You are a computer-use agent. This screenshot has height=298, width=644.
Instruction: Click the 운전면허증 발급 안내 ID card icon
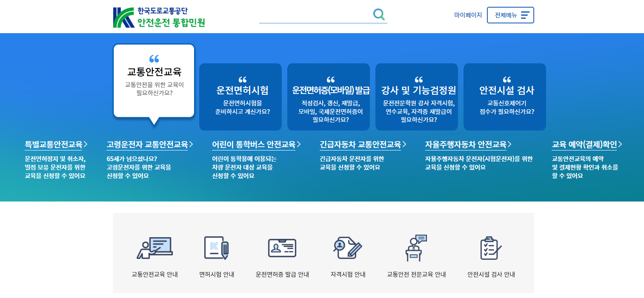point(282,248)
